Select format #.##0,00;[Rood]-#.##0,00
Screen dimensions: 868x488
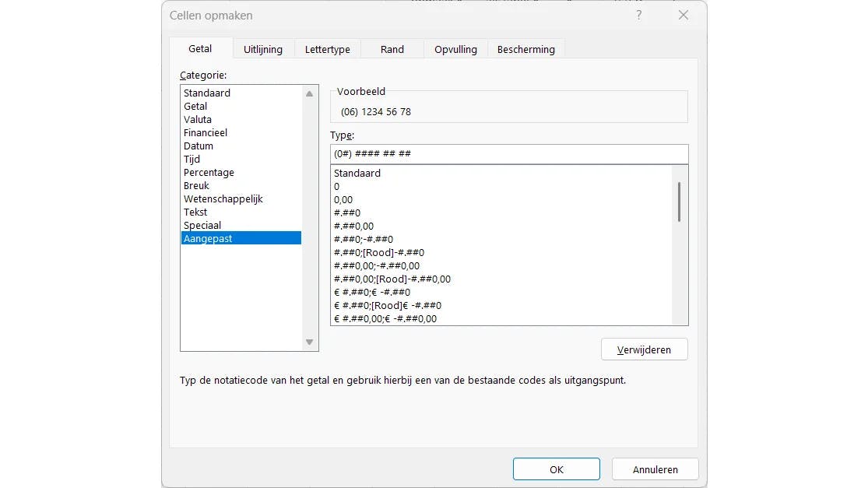point(501,279)
